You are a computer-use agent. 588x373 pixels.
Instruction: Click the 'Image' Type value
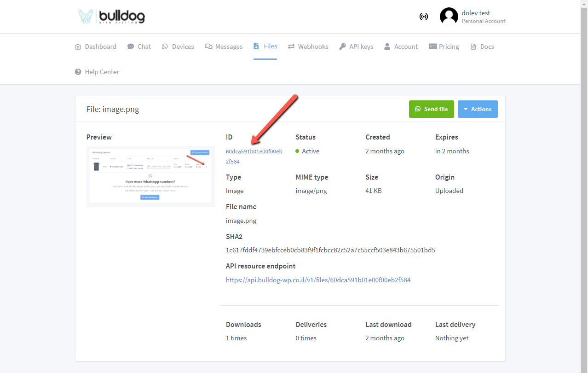tap(235, 191)
